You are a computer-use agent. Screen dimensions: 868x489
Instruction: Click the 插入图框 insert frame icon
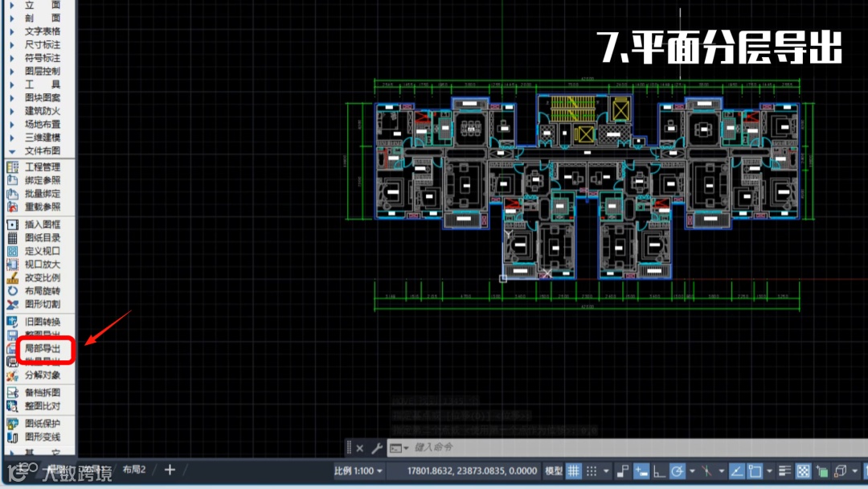12,224
